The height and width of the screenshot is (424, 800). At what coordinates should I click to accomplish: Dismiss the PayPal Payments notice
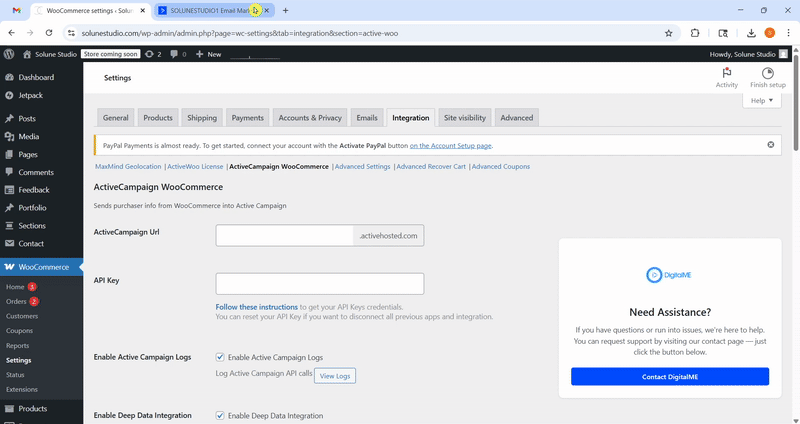coord(770,145)
